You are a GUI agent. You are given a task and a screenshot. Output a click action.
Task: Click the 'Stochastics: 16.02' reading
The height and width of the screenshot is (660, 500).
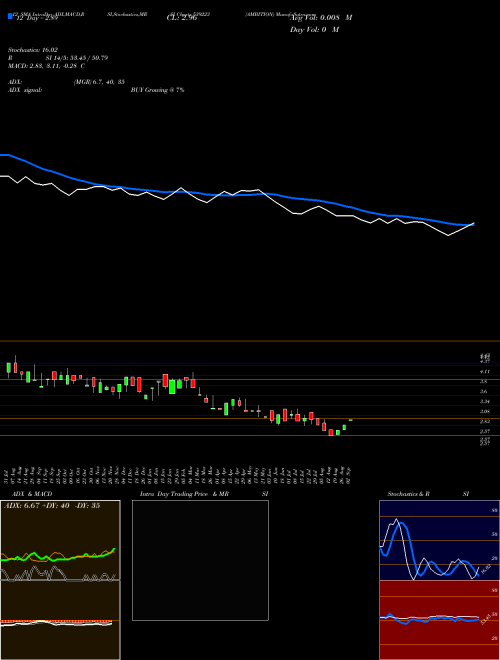tap(33, 50)
